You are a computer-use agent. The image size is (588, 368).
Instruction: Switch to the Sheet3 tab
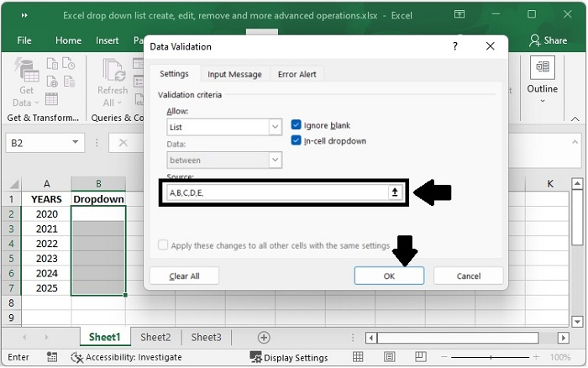point(207,337)
